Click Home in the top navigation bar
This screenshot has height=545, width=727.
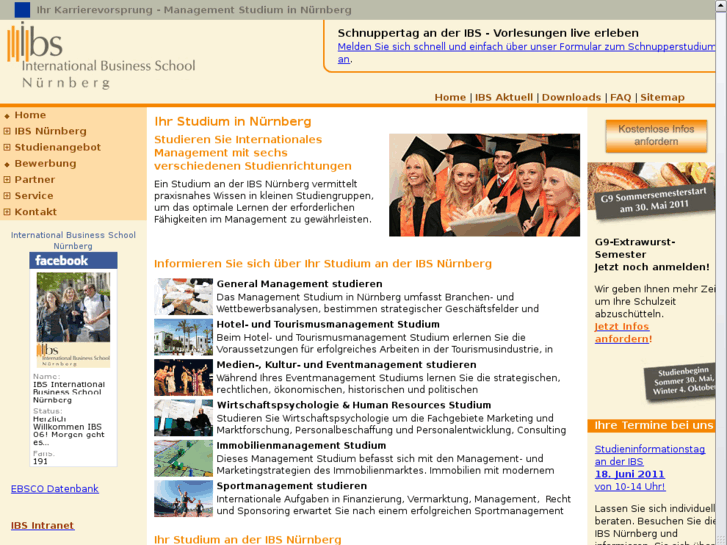click(450, 97)
